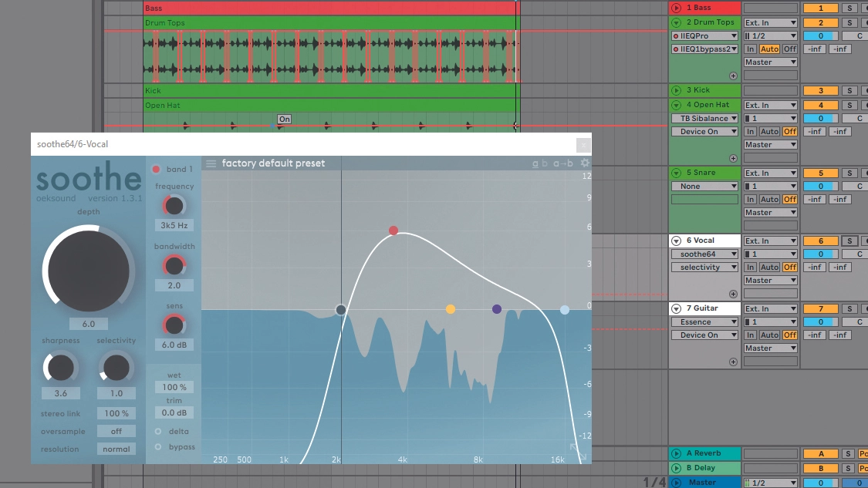Screen dimensions: 868x488
Task: Click the selectivity knob in soothe
Action: 117,368
